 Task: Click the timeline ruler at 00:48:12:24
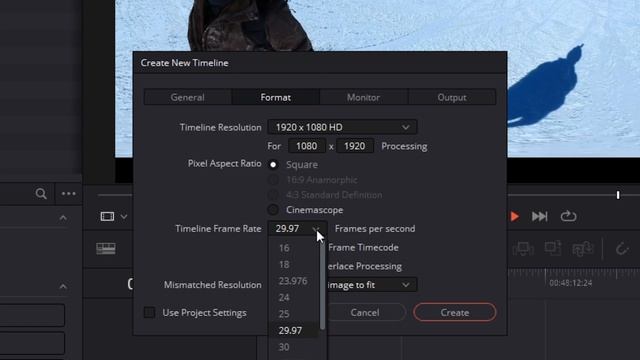click(570, 283)
